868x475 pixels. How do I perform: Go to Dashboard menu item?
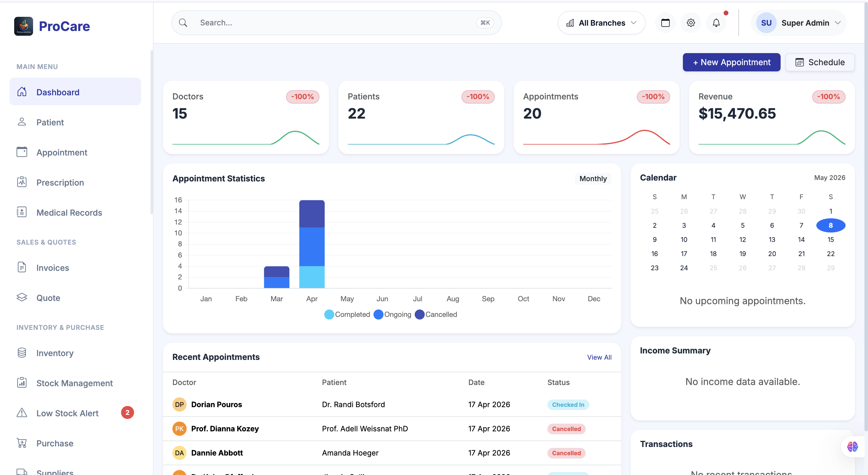pyautogui.click(x=75, y=91)
